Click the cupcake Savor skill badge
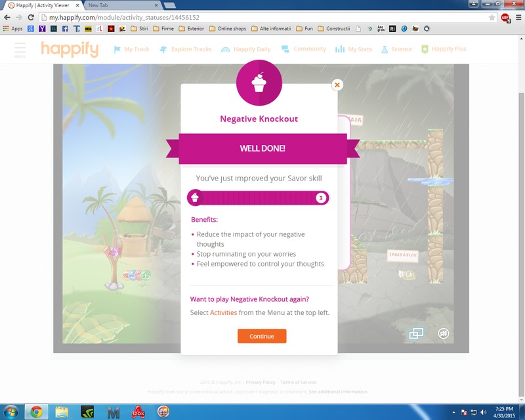The width and height of the screenshot is (525, 420). (x=259, y=83)
